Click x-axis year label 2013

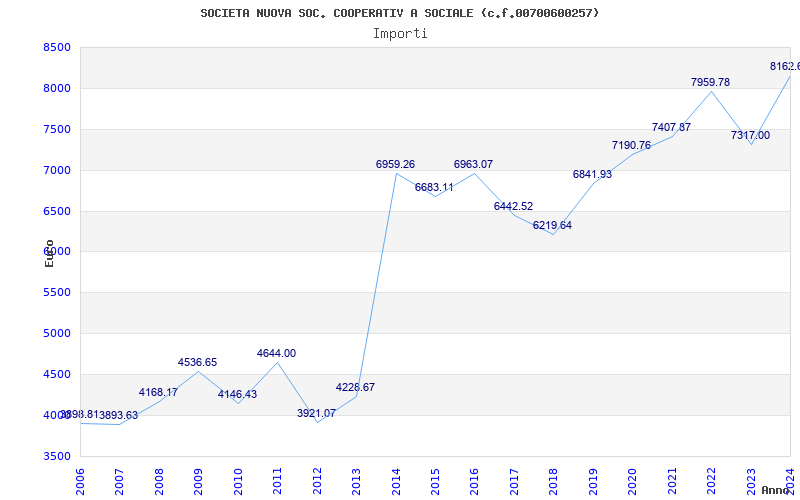coord(356,481)
